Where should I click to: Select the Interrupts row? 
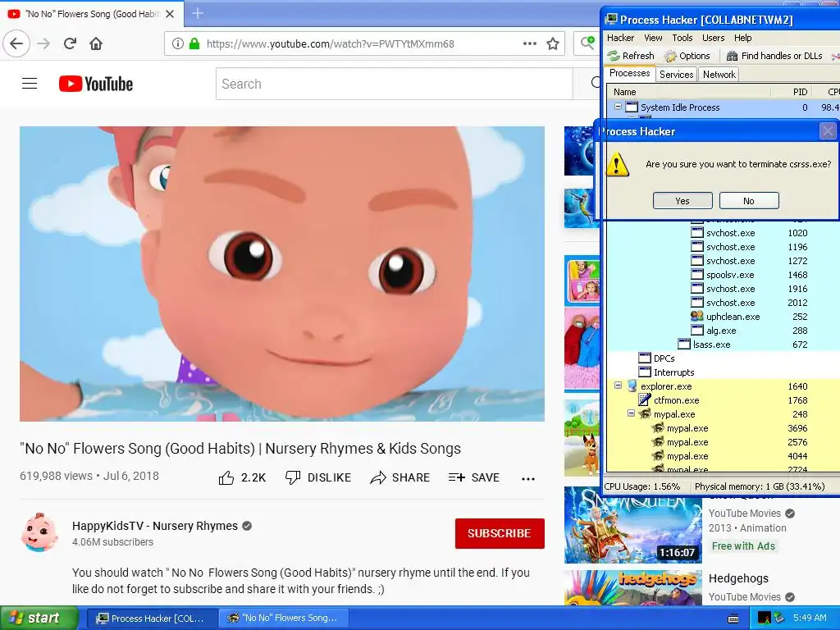pyautogui.click(x=722, y=372)
